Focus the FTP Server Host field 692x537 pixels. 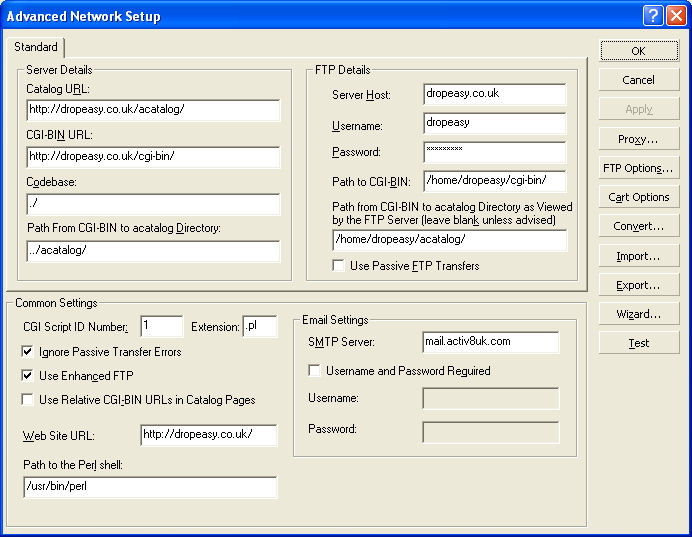click(x=494, y=94)
